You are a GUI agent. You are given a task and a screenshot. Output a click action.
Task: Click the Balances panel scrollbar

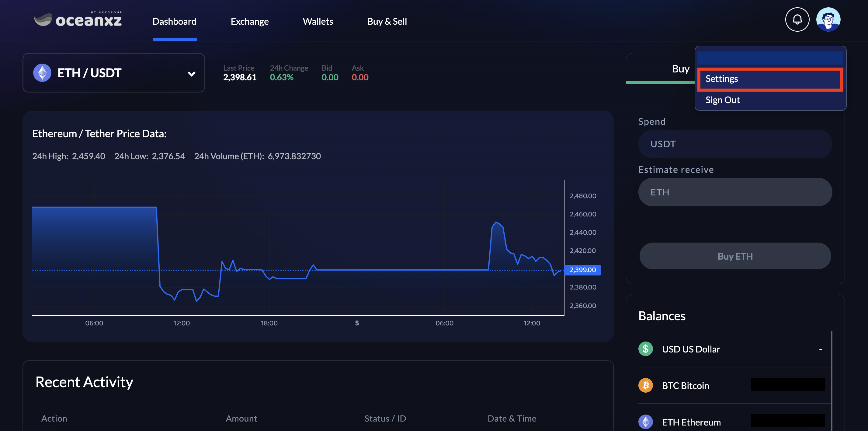[831, 378]
